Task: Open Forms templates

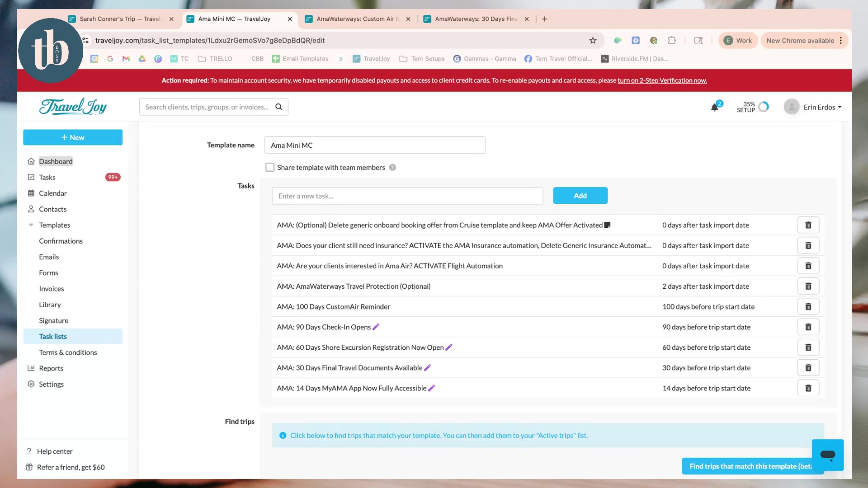Action: coord(48,273)
